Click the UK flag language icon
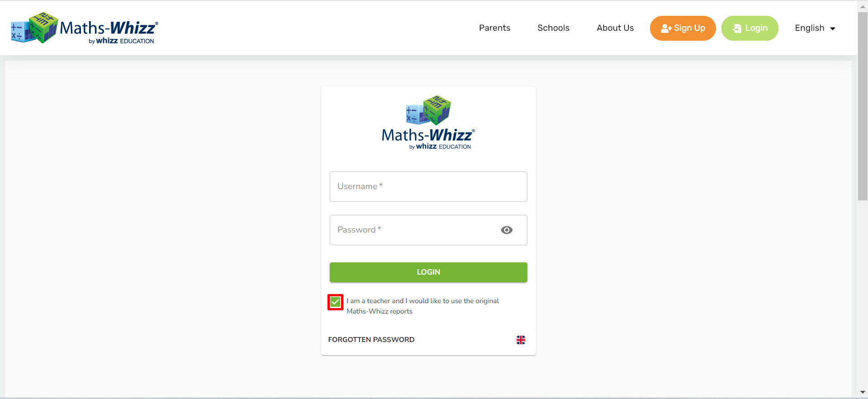The width and height of the screenshot is (868, 399). coord(521,340)
